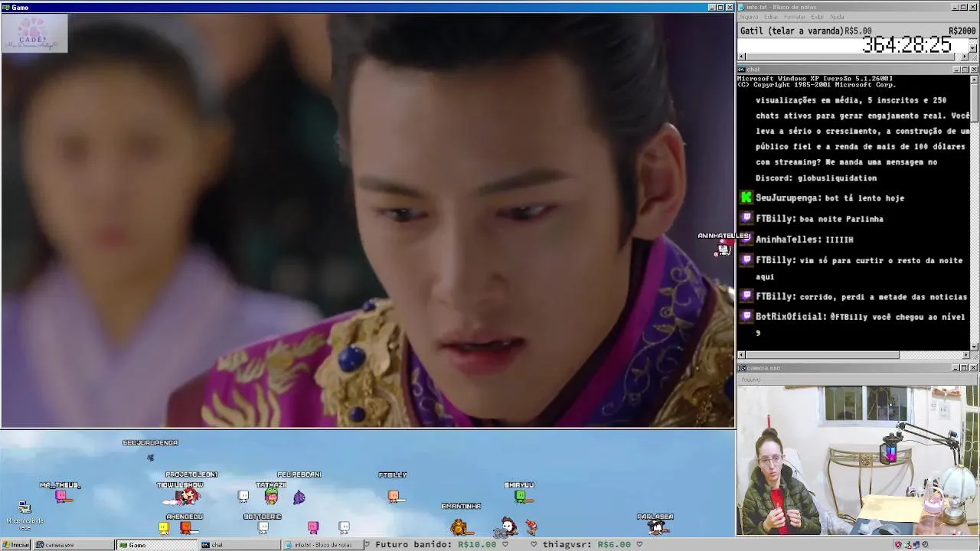Click the first red system tray icon
Image resolution: width=980 pixels, height=551 pixels.
coord(898,545)
